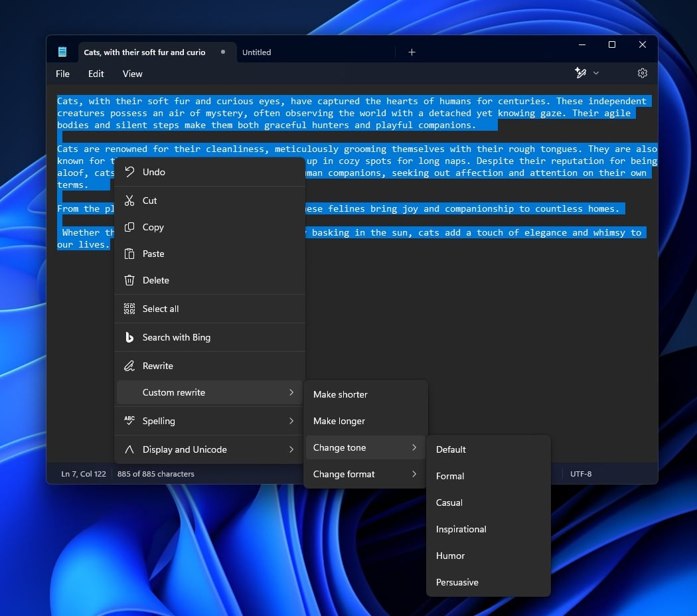Apply the Formal tone
The width and height of the screenshot is (697, 616).
pos(450,476)
